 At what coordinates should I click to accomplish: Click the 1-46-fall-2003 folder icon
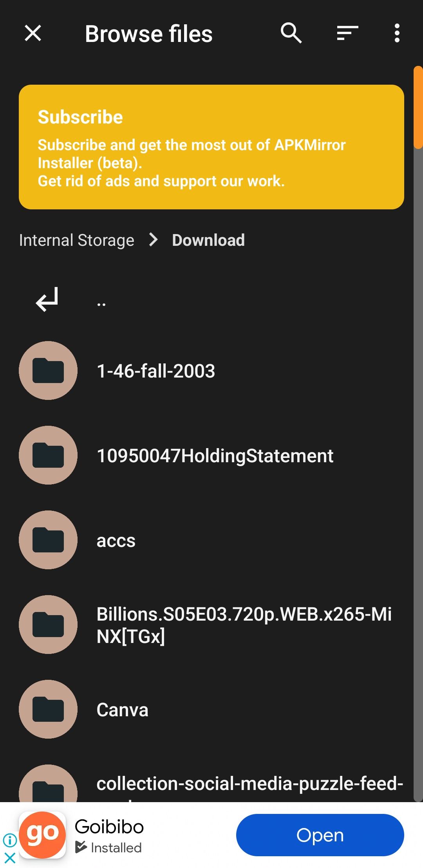pyautogui.click(x=48, y=370)
